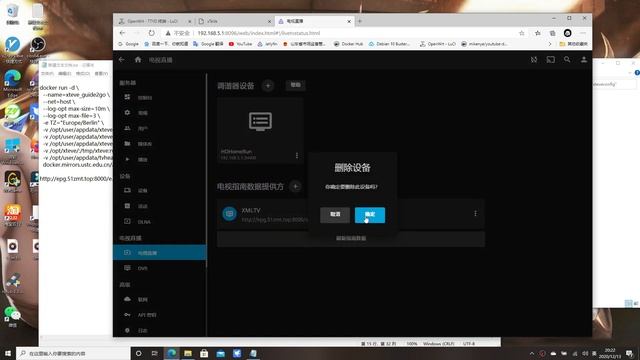
Task: Open 活动 activity item in sidebar
Action: (160, 206)
